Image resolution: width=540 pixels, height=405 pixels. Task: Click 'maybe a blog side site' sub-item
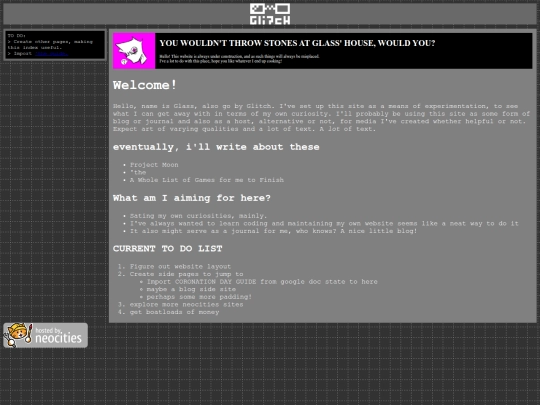[191, 289]
